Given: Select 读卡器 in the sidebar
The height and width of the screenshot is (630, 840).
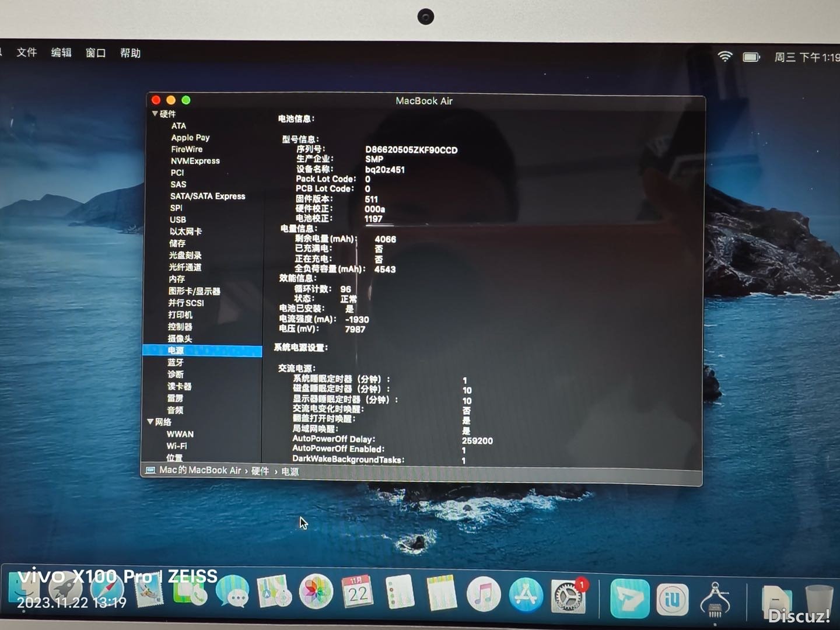Looking at the screenshot, I should (179, 386).
